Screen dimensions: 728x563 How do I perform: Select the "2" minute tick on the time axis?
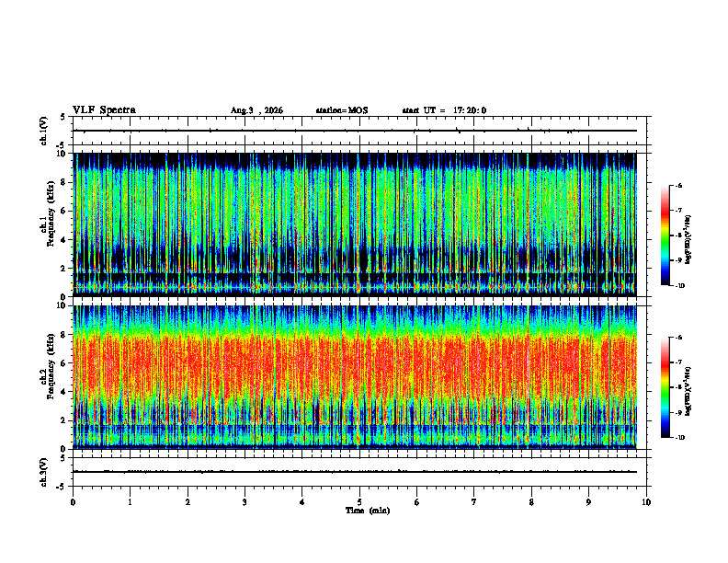click(x=188, y=502)
